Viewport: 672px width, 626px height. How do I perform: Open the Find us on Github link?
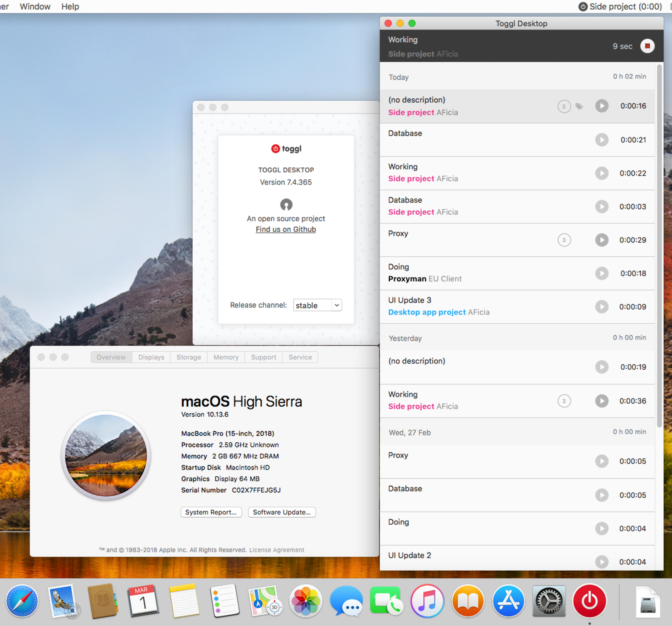(x=286, y=229)
